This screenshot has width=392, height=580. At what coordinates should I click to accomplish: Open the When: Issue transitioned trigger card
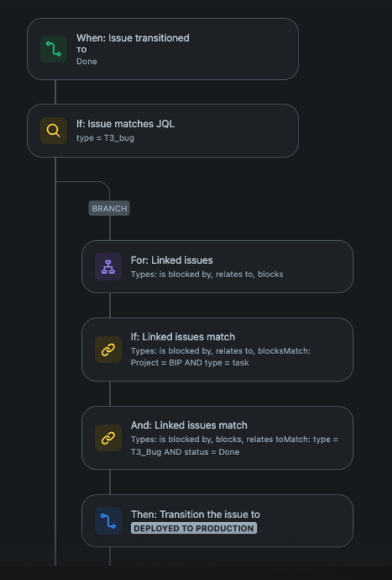click(163, 49)
